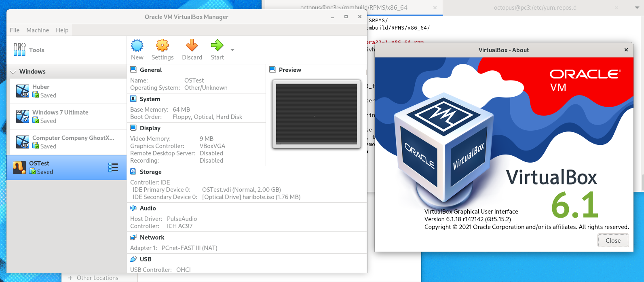Click the System section chip icon

pos(133,99)
